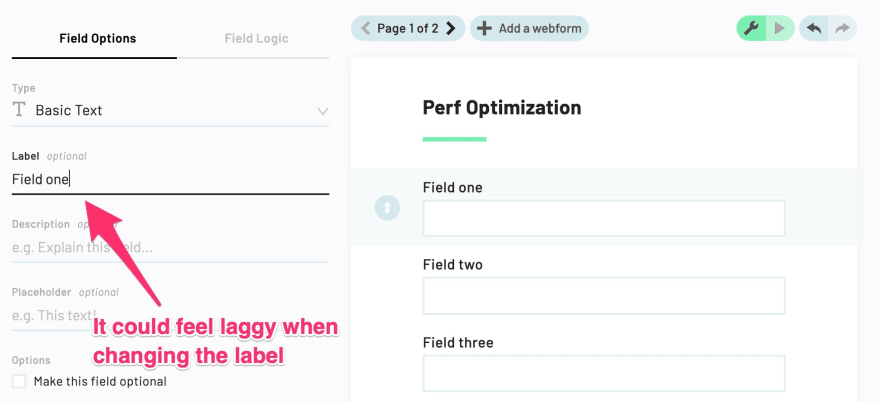Screen dimensions: 880x402
Task: Focus the Label input containing Field one
Action: click(170, 180)
